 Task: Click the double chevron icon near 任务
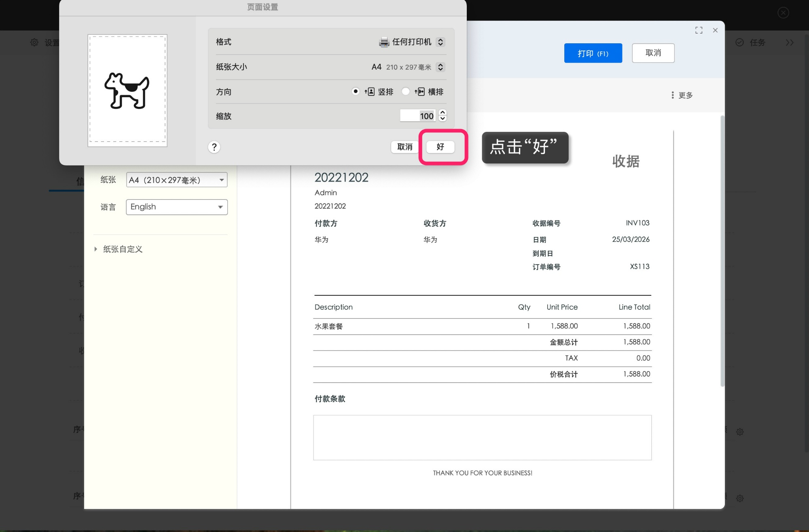pos(789,42)
